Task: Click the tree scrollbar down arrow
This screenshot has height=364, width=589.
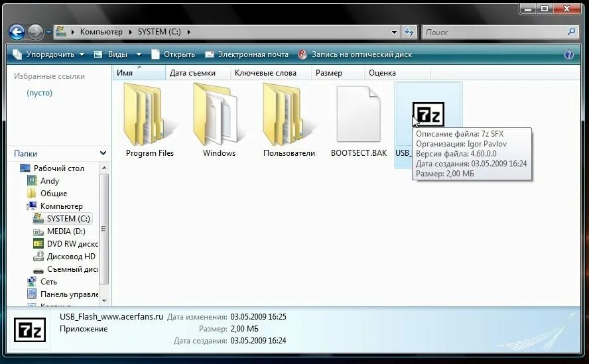Action: coord(104,301)
